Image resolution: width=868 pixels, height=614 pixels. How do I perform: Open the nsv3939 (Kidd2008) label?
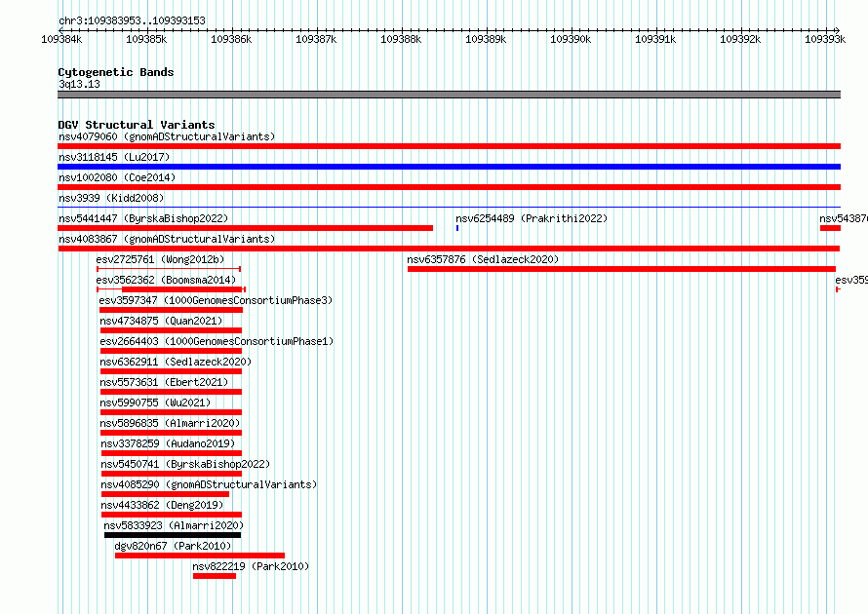(111, 198)
